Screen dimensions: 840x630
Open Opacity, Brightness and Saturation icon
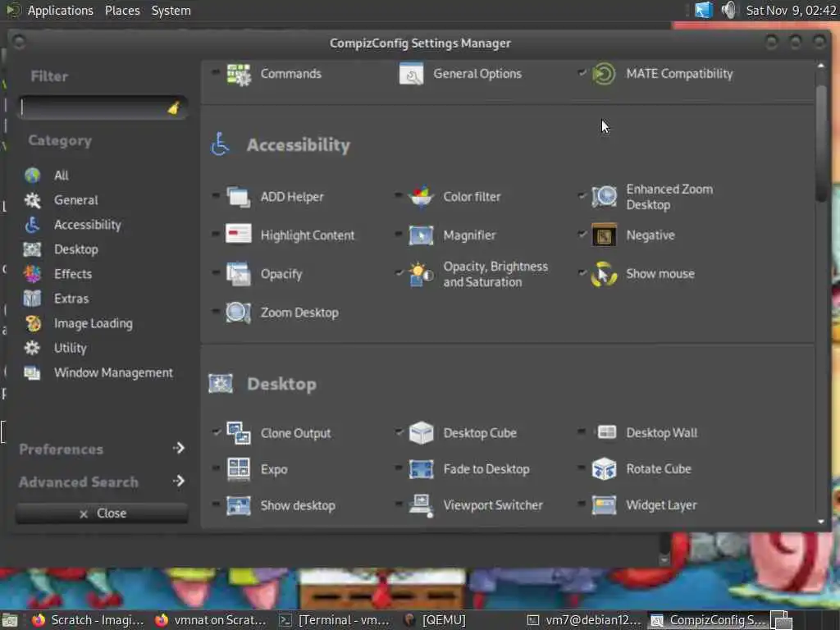pos(421,274)
